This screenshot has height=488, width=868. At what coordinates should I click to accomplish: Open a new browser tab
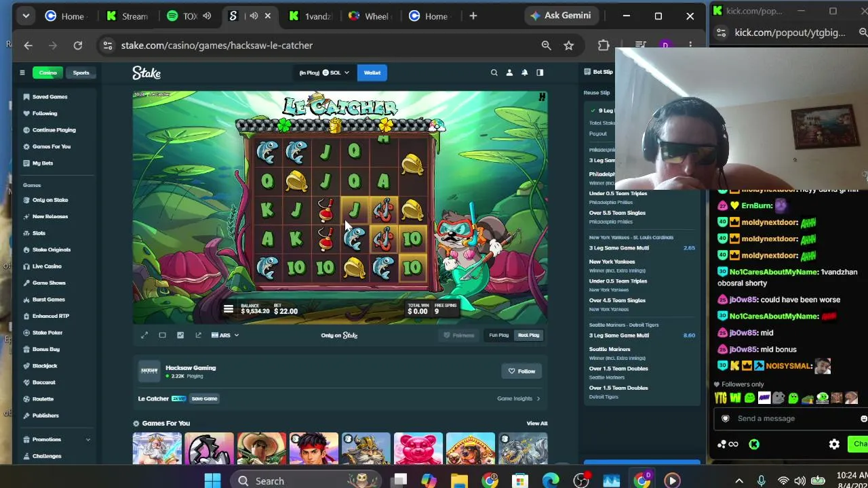(473, 16)
